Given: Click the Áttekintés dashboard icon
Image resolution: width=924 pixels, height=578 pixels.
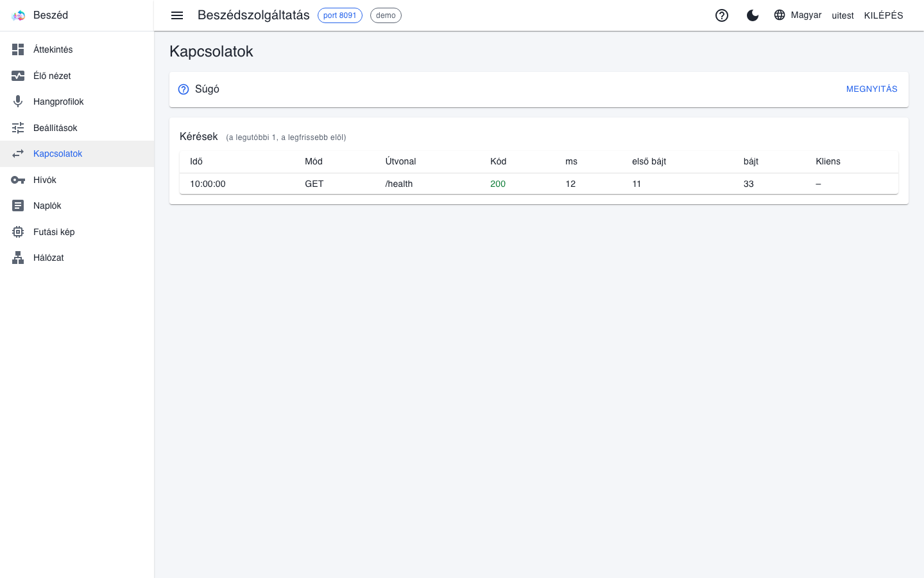Looking at the screenshot, I should [18, 49].
